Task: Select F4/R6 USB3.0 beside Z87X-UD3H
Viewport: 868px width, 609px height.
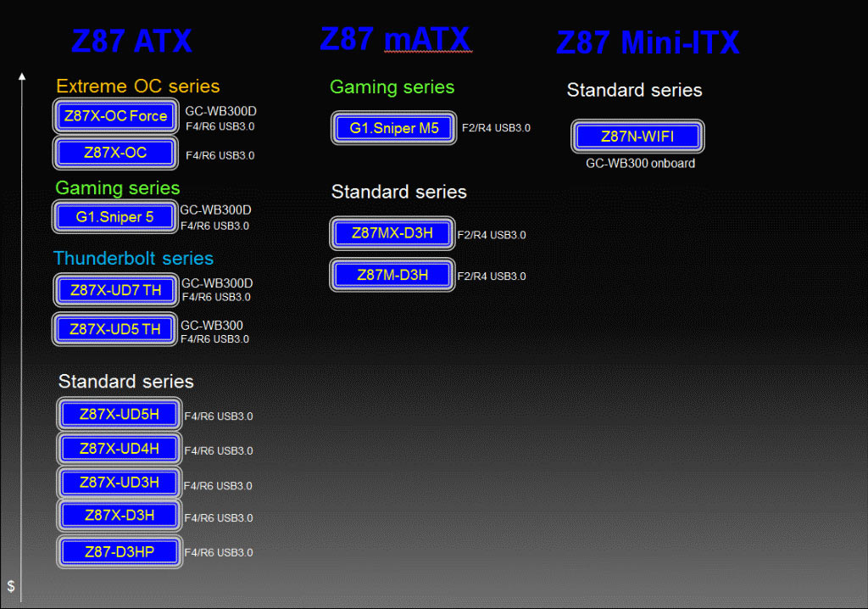Action: coord(218,486)
